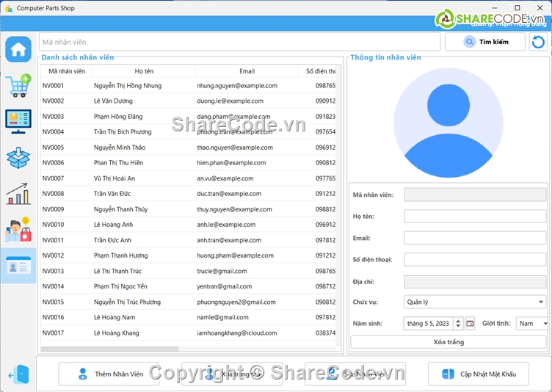Click the Họ tên input field

475,217
